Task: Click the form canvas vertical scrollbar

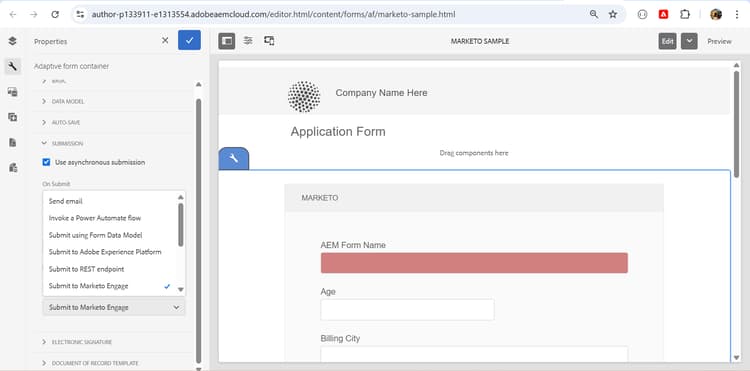Action: (737, 124)
